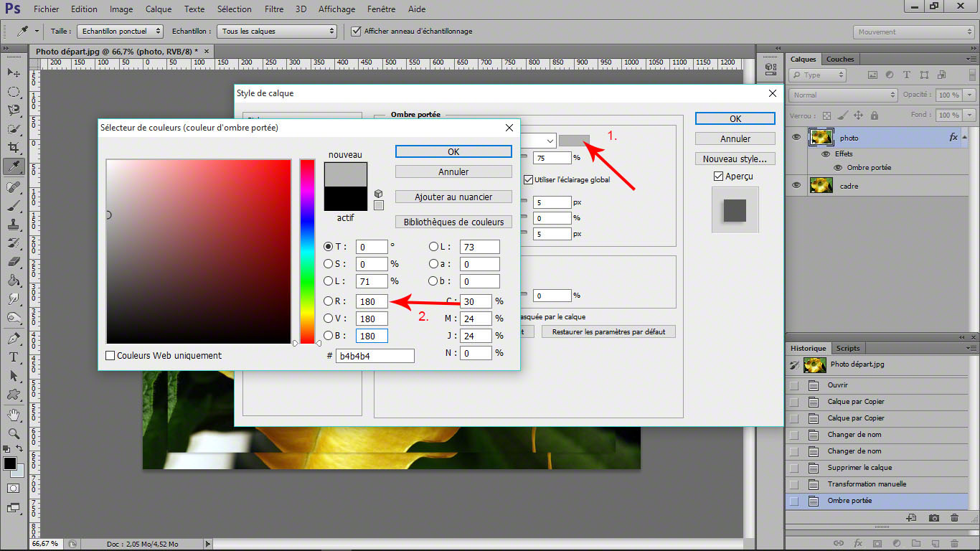This screenshot has width=980, height=551.
Task: Select the Eraser tool
Action: click(14, 261)
